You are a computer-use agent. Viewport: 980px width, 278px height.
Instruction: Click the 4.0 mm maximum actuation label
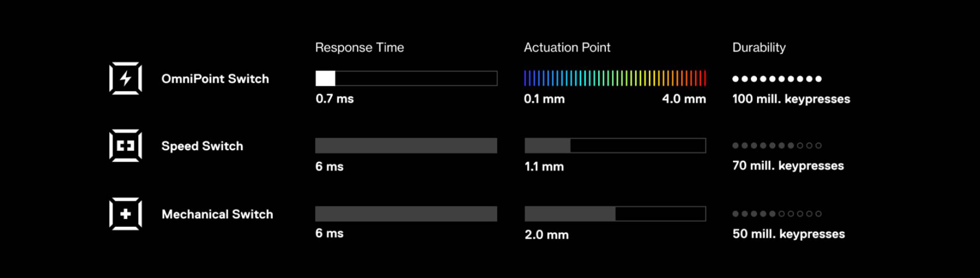click(684, 99)
